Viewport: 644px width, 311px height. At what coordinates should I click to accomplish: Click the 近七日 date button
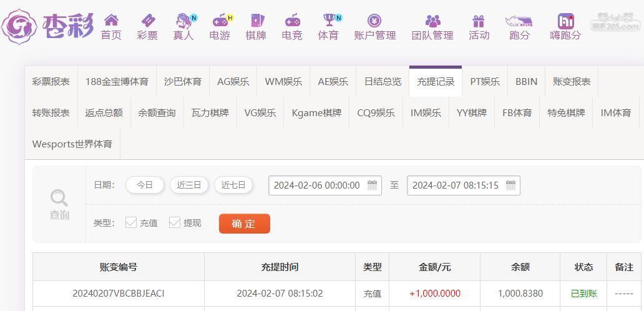[x=233, y=185]
